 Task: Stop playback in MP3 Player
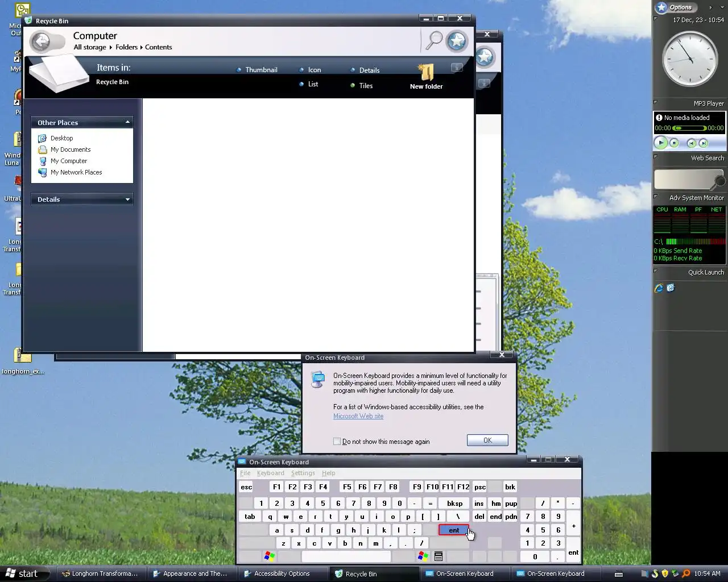675,143
